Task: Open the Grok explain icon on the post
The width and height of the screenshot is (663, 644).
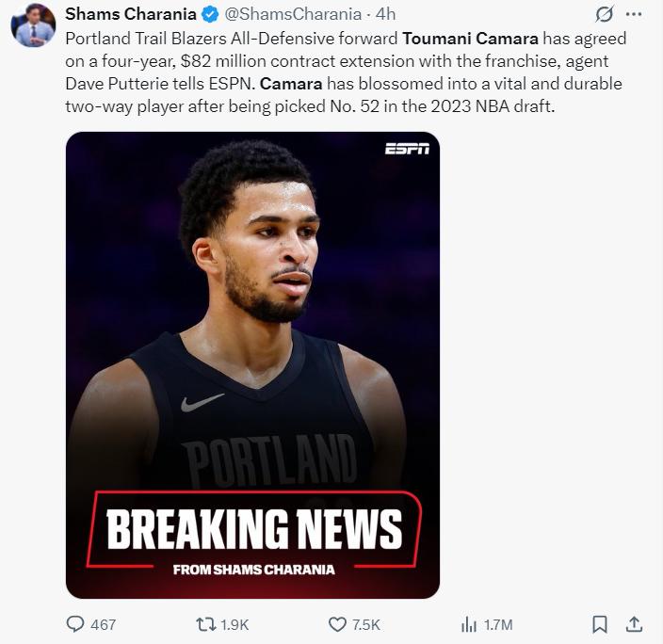Action: (605, 14)
